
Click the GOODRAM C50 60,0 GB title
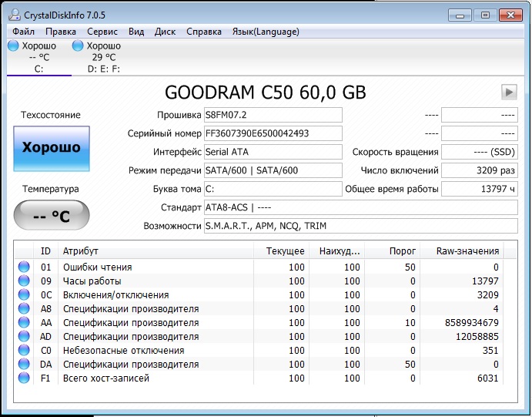click(266, 92)
